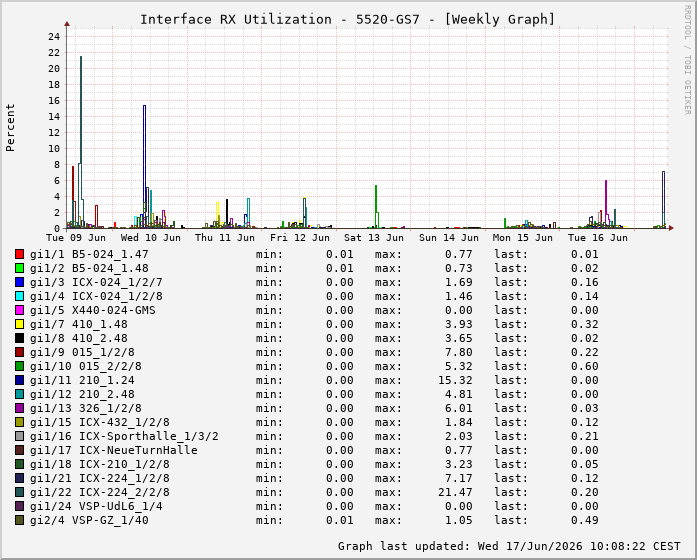Image resolution: width=697 pixels, height=560 pixels.
Task: Click the gi1/17 ICX-NeueTurnHalle legend label
Action: click(114, 450)
